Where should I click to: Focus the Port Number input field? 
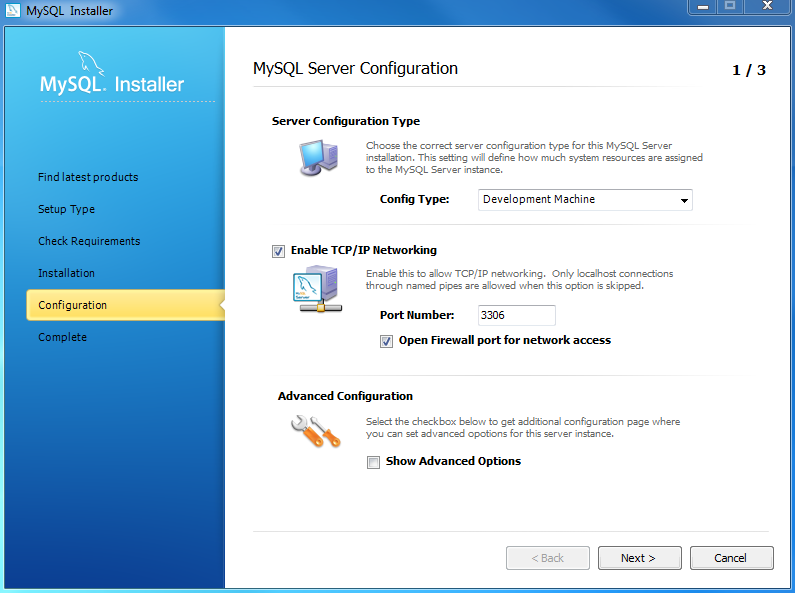517,315
